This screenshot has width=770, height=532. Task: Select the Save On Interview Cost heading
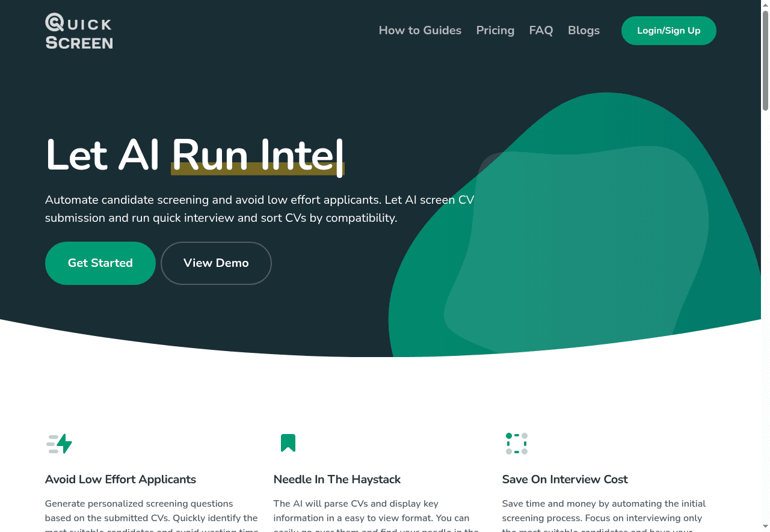point(564,479)
